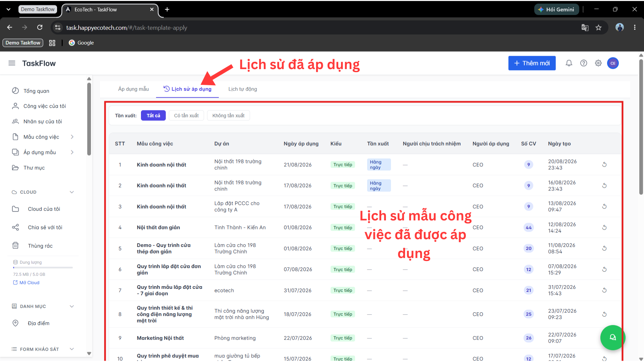
Task: Click the Phòng marketing project cell
Action: (x=235, y=338)
